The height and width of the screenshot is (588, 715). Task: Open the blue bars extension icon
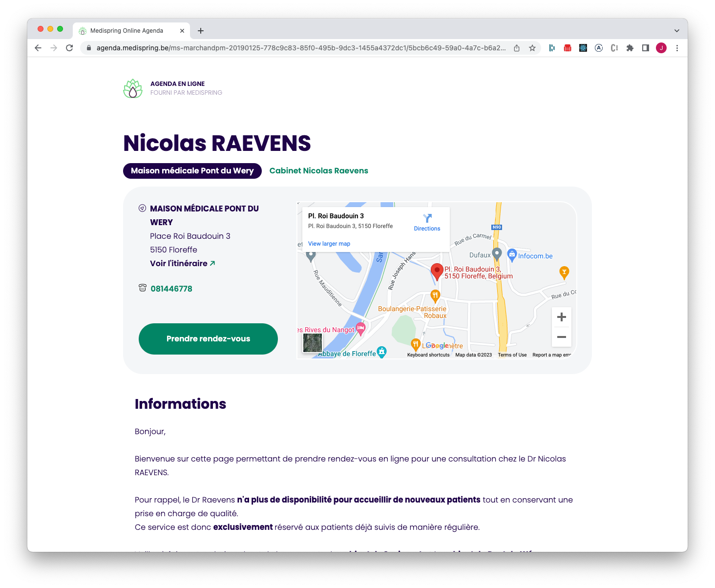point(552,48)
